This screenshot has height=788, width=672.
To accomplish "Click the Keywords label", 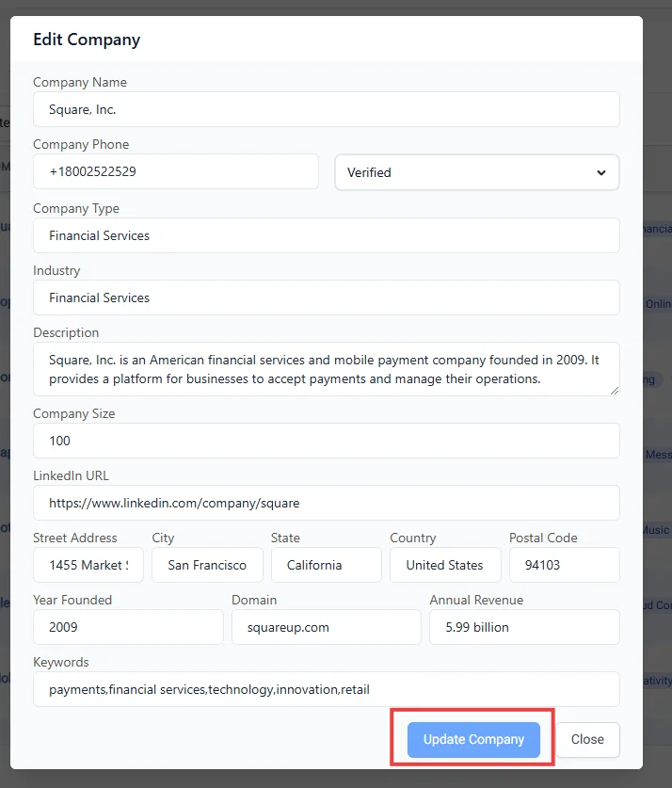I will (61, 663).
